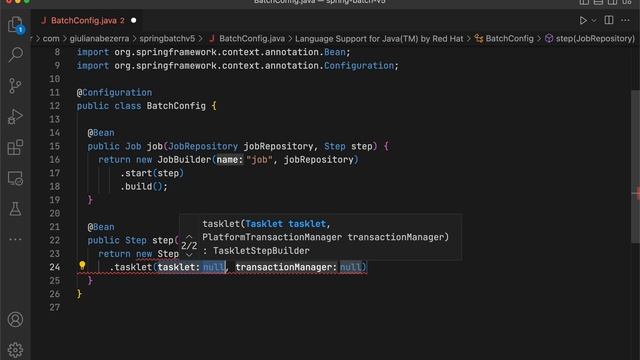The width and height of the screenshot is (640, 360).
Task: Click '.start(step)' on line 17
Action: point(152,173)
